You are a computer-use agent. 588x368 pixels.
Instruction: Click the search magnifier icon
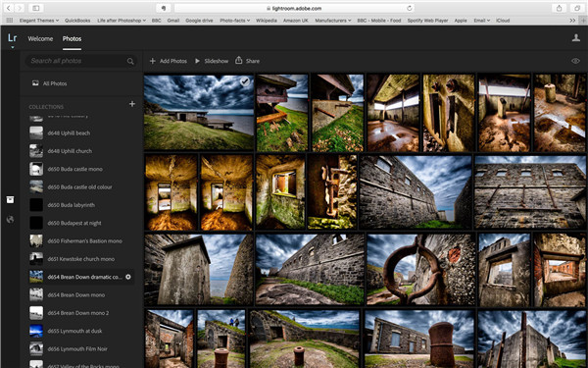tap(130, 61)
